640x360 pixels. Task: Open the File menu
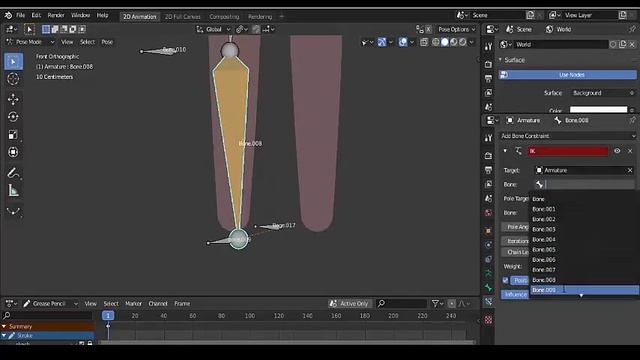20,16
